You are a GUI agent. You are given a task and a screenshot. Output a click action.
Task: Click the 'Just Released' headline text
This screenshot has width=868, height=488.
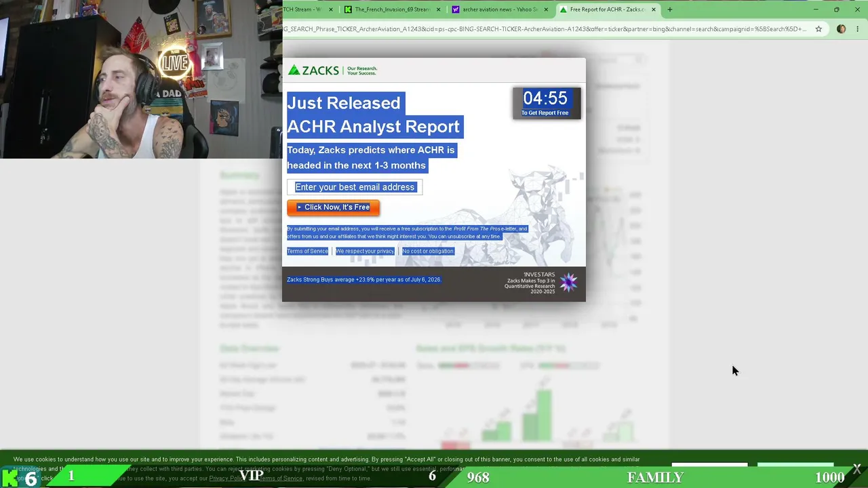[344, 103]
